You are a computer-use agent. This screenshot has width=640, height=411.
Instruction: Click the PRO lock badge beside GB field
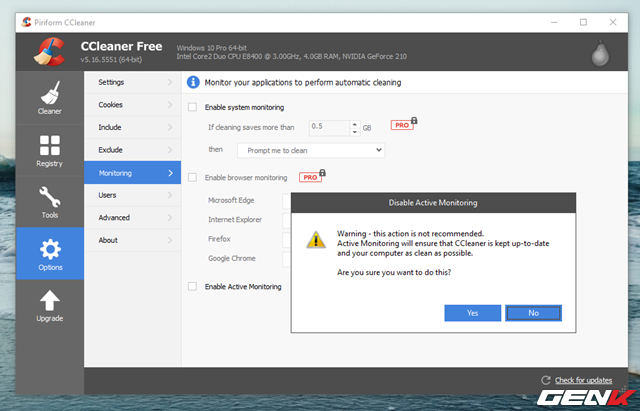(x=404, y=124)
